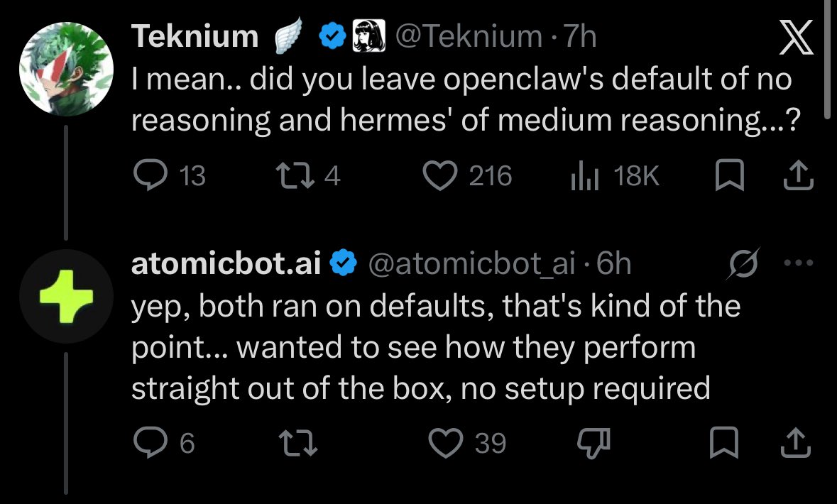Viewport: 837px width, 504px height.
Task: Share Teknium's tweet
Action: 798,175
